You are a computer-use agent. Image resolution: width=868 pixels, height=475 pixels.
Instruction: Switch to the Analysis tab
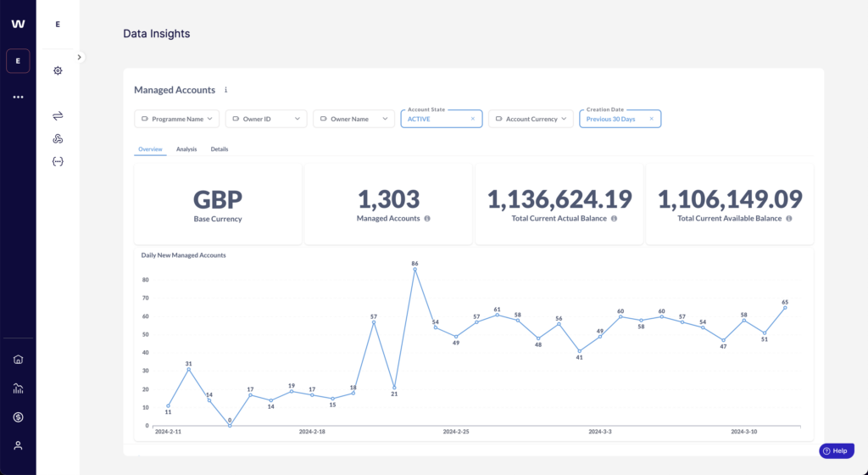[x=186, y=149]
